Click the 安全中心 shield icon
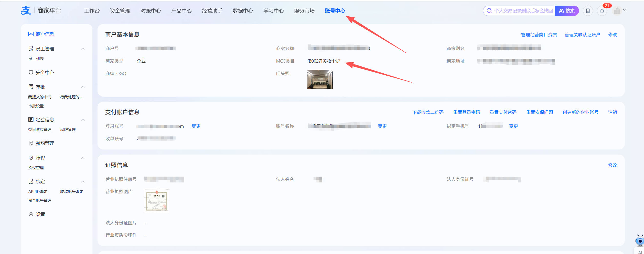The height and width of the screenshot is (254, 644). [x=31, y=72]
